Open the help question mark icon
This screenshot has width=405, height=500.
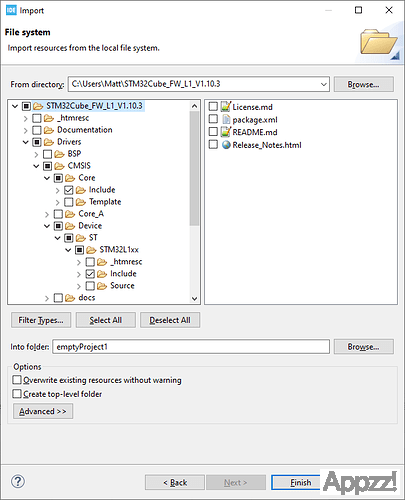[18, 481]
